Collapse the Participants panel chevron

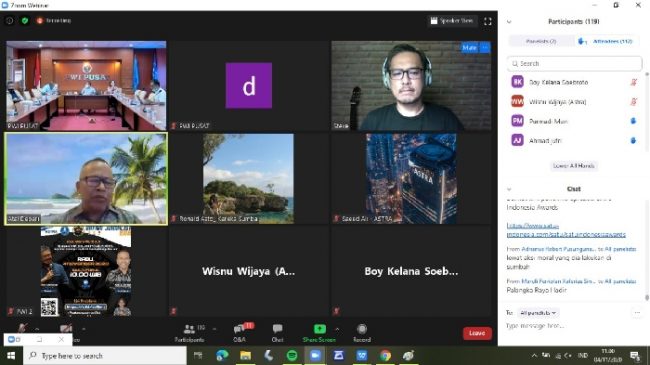coord(509,22)
